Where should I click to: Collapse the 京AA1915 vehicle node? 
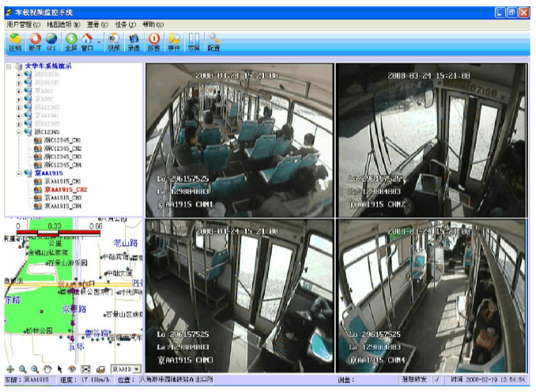(x=19, y=174)
